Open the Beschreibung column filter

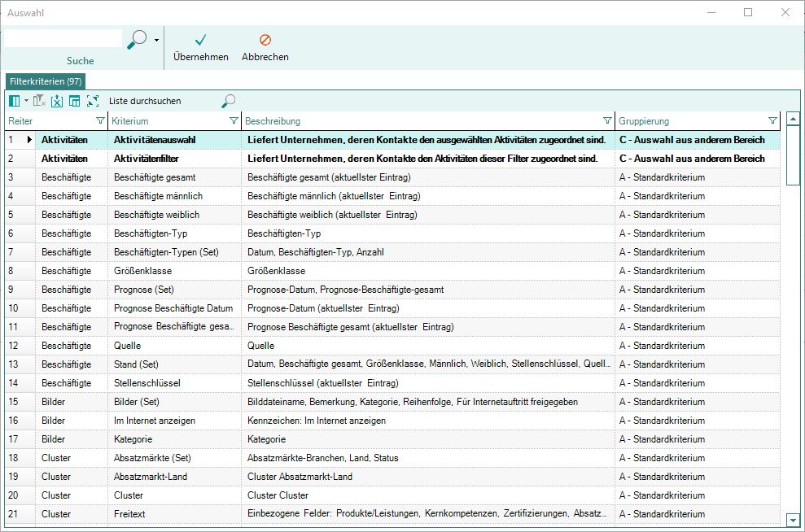click(x=606, y=121)
